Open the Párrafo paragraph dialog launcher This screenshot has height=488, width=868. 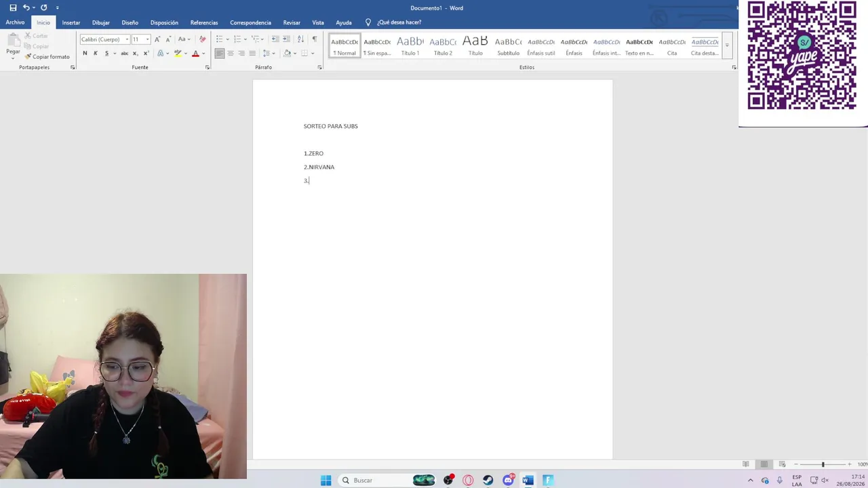[321, 68]
